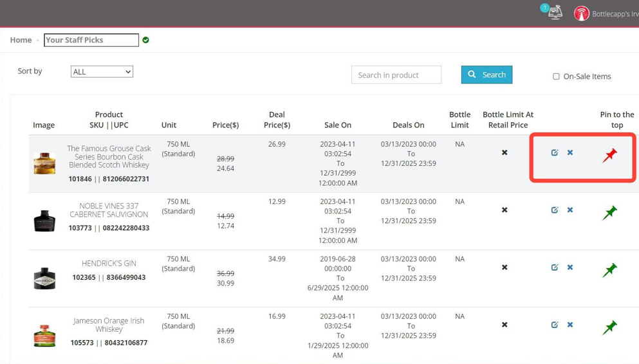
Task: Click Bottle Limit At Retail Price header
Action: point(508,120)
